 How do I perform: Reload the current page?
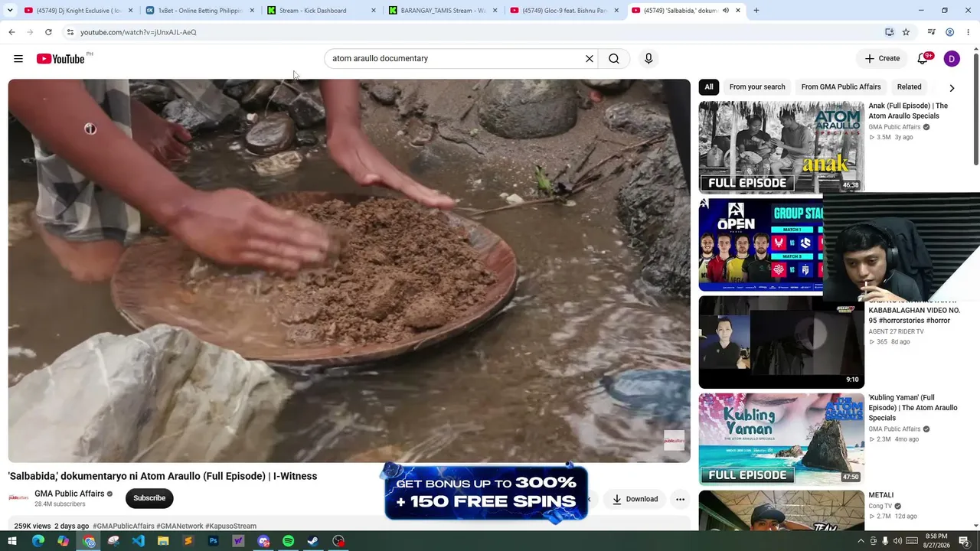click(48, 32)
